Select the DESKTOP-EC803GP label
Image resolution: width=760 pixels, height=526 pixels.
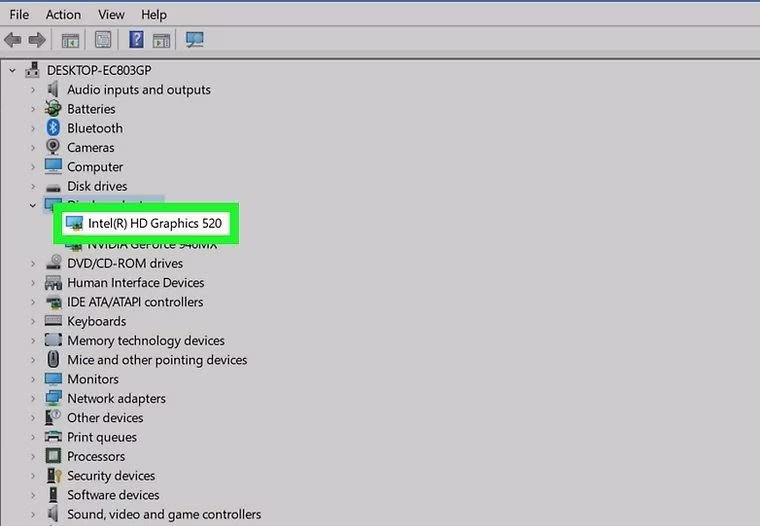[99, 70]
